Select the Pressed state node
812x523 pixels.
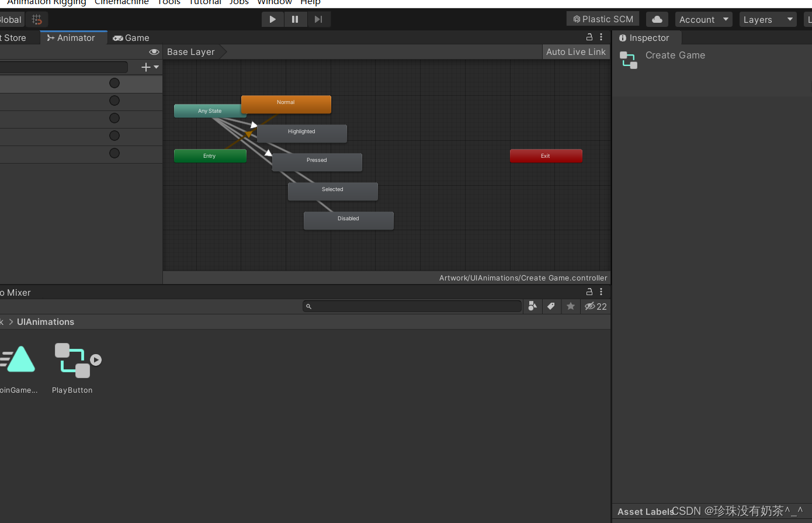[x=317, y=162]
